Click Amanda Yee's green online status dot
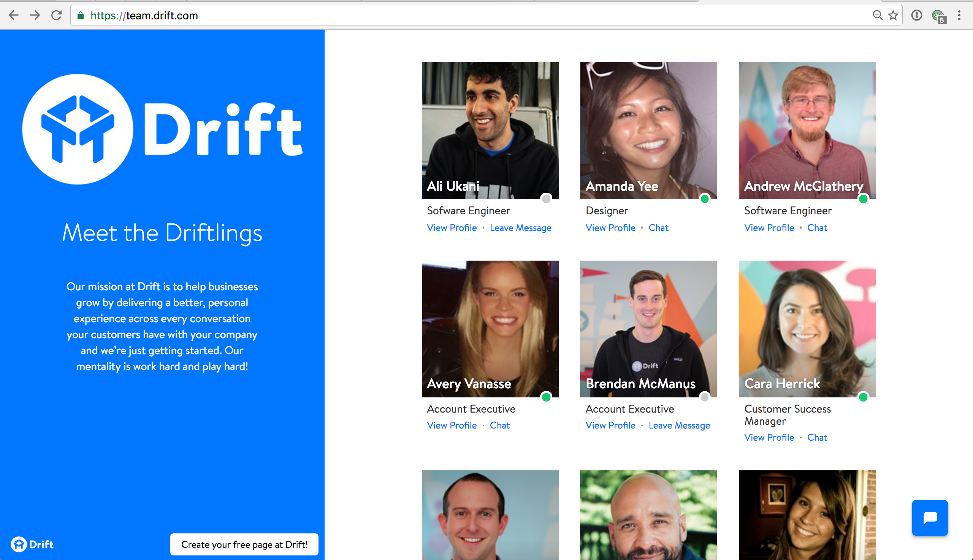The width and height of the screenshot is (973, 560). [704, 198]
